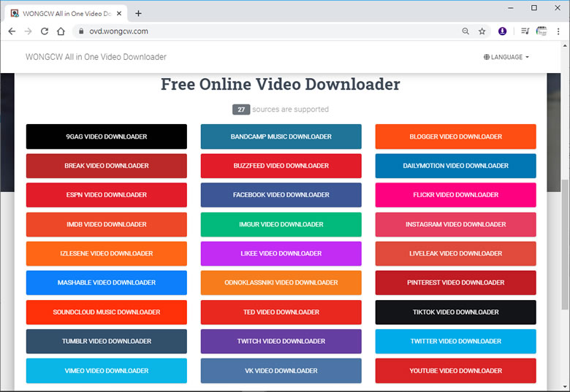
Task: Open the Chrome three-dot menu
Action: pyautogui.click(x=558, y=31)
